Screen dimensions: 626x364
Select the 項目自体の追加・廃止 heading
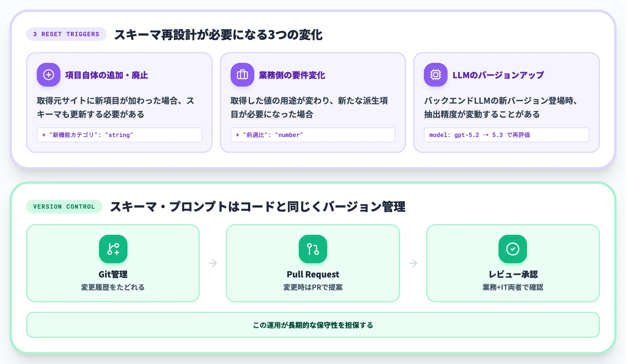tap(107, 75)
